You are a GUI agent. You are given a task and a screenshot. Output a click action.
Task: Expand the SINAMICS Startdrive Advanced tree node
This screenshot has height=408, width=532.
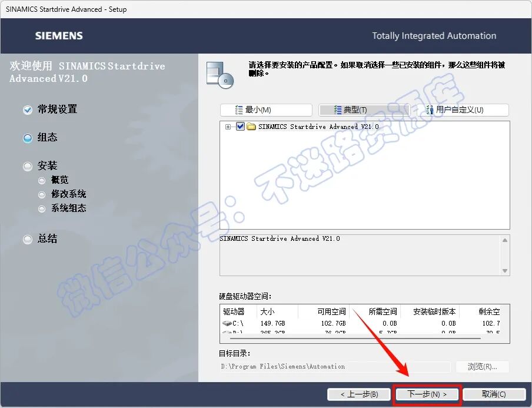(x=228, y=127)
